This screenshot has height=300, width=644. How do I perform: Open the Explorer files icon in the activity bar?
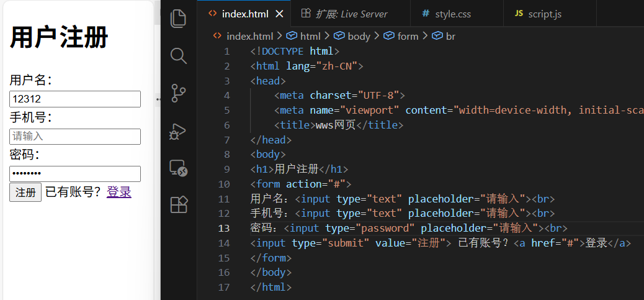point(178,19)
